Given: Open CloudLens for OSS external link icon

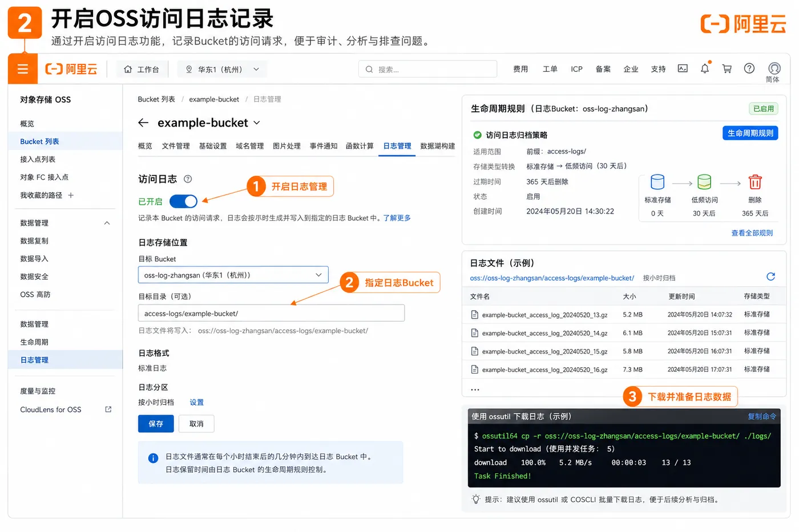Looking at the screenshot, I should tap(108, 409).
